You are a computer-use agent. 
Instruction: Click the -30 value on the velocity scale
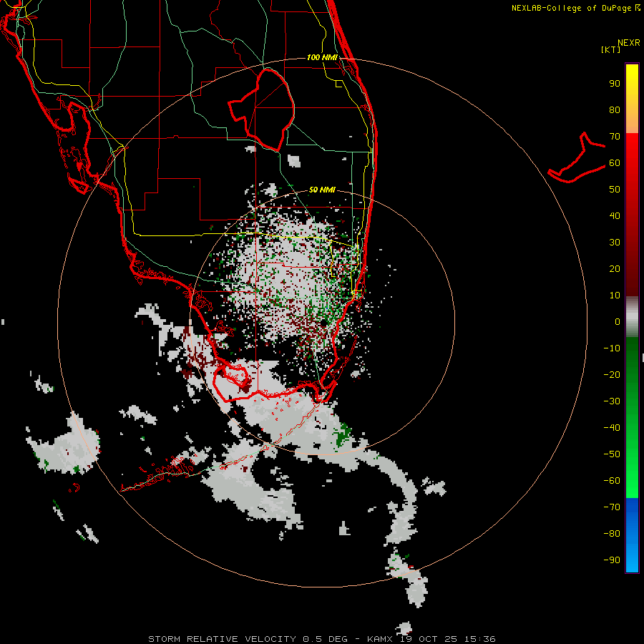click(612, 401)
